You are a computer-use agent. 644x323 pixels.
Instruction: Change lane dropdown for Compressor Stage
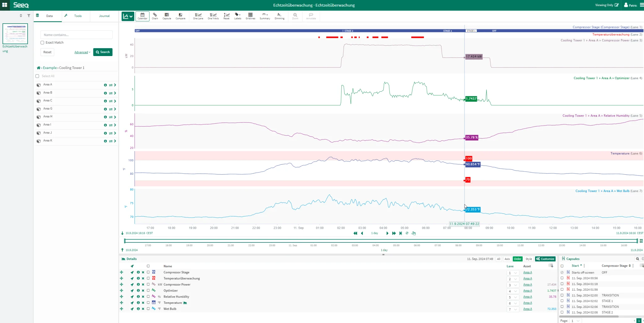(513, 273)
